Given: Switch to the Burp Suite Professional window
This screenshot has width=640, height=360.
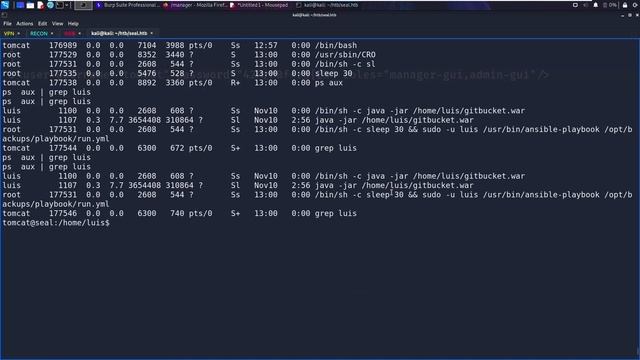Looking at the screenshot, I should [x=128, y=5].
